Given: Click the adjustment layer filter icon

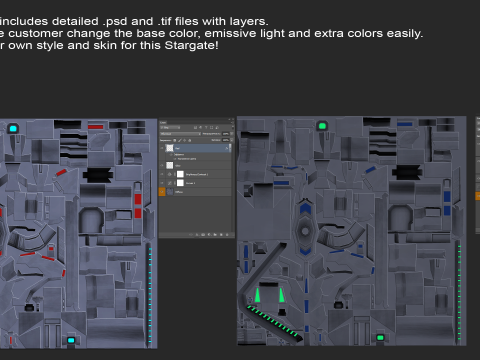Looking at the screenshot, I should 201,127.
